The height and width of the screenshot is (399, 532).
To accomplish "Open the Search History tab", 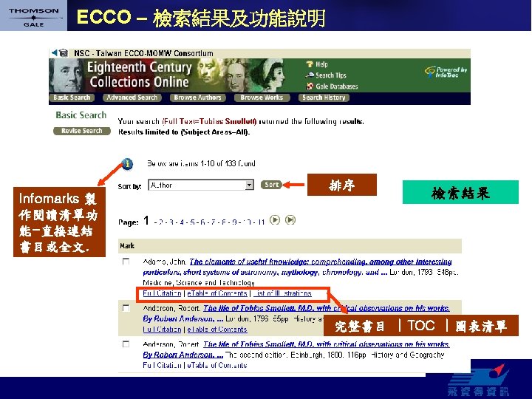I will (x=324, y=98).
